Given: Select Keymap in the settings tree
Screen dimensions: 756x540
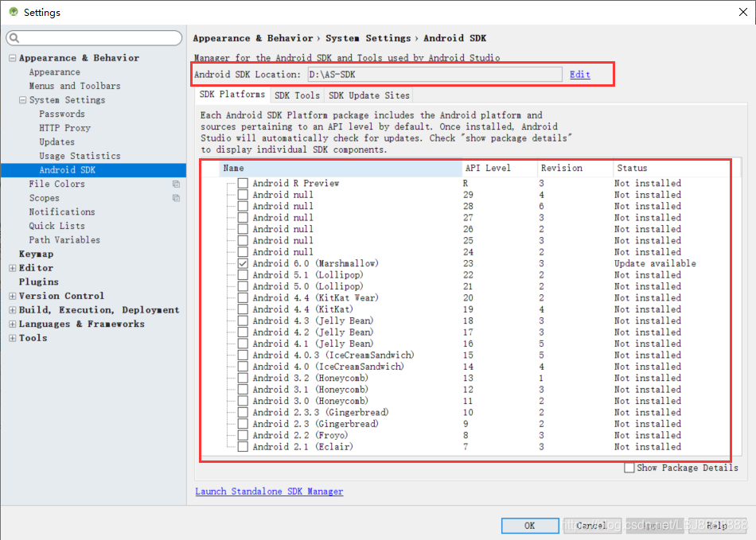Looking at the screenshot, I should 36,254.
